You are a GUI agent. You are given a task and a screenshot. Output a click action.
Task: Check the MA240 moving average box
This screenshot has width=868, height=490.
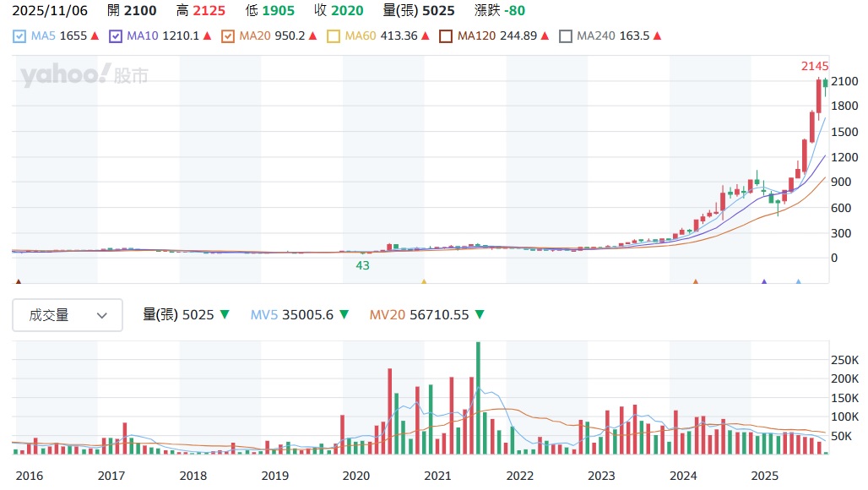566,36
